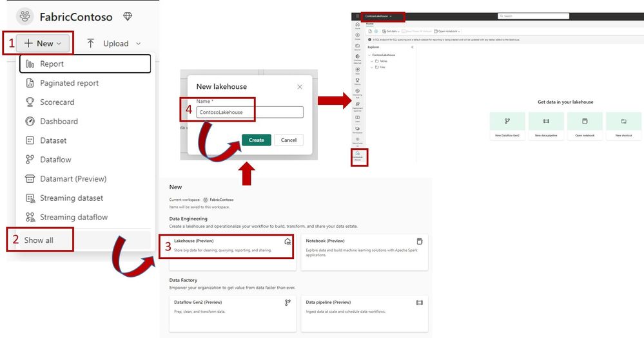Image resolution: width=644 pixels, height=338 pixels.
Task: Click the Create button
Action: [257, 140]
